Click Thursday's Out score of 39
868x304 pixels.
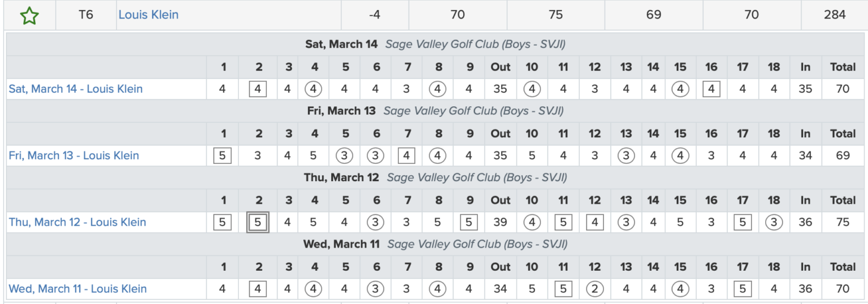tap(501, 223)
